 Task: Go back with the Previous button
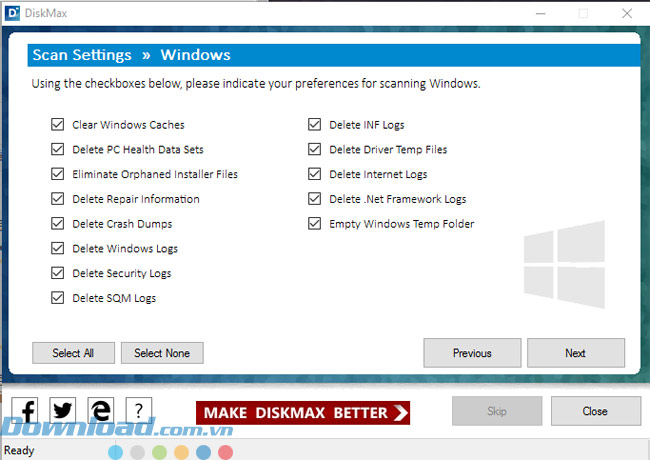coord(472,353)
